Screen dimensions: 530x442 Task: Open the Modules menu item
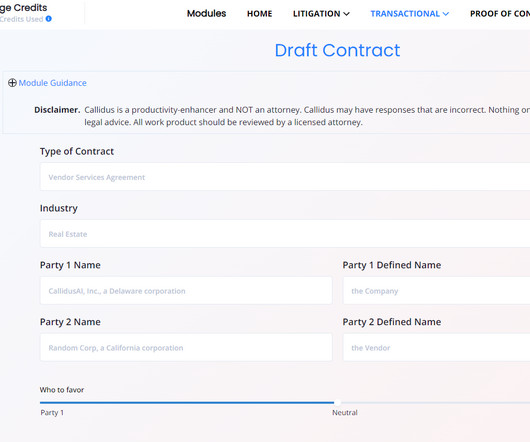(207, 14)
